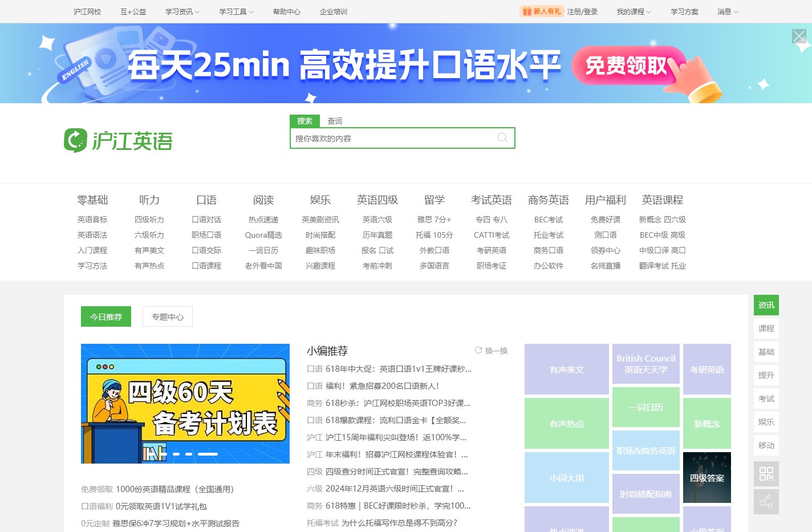
Task: Click the 注册/登录 link
Action: pyautogui.click(x=582, y=11)
